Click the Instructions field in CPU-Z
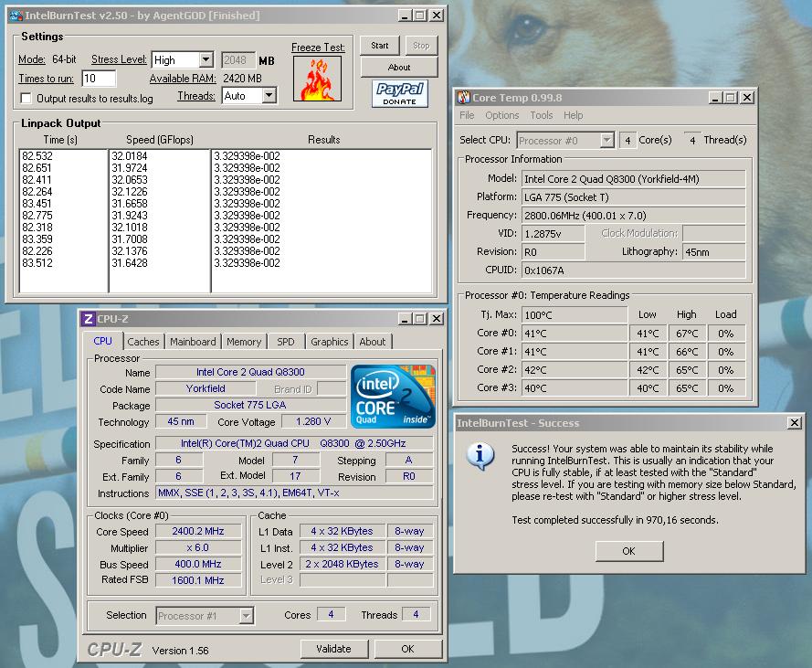This screenshot has height=668, width=812. pyautogui.click(x=293, y=493)
